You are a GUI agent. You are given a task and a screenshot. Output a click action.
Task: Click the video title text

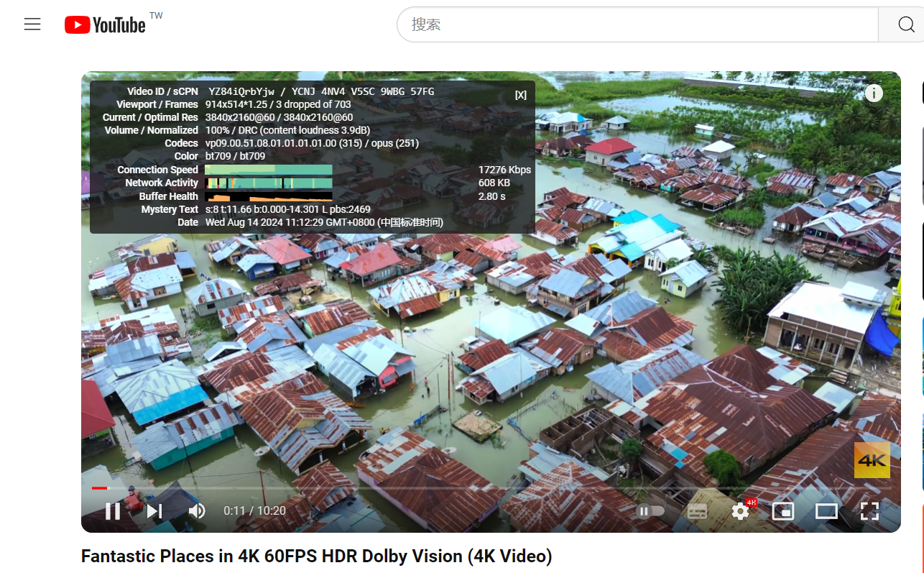[x=316, y=556]
